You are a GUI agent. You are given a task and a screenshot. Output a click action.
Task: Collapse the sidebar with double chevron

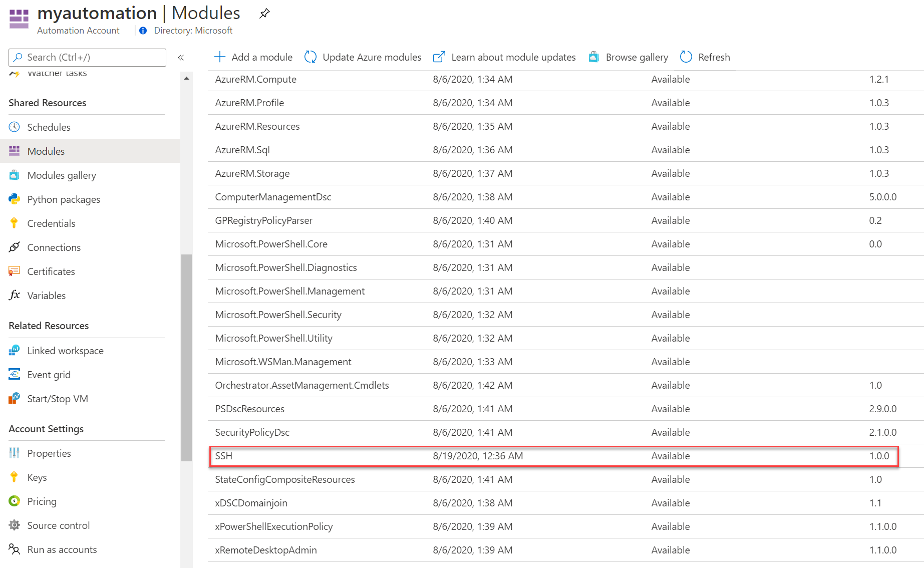(x=181, y=58)
